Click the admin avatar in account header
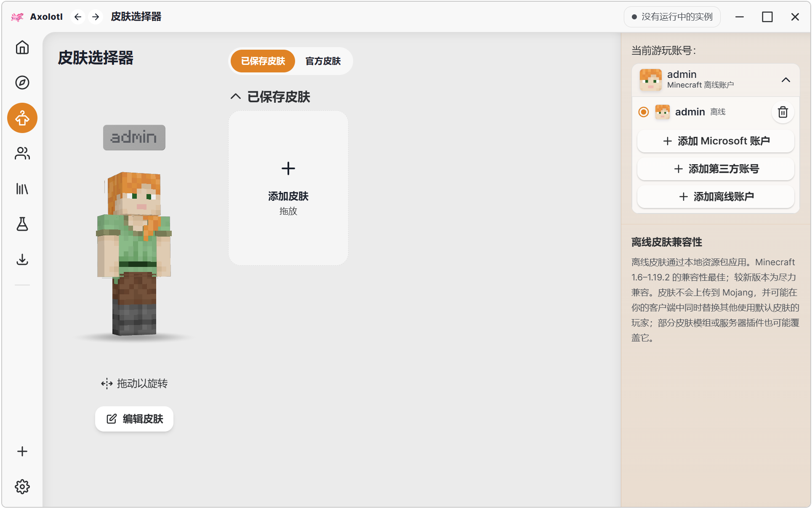The width and height of the screenshot is (812, 509). [650, 80]
